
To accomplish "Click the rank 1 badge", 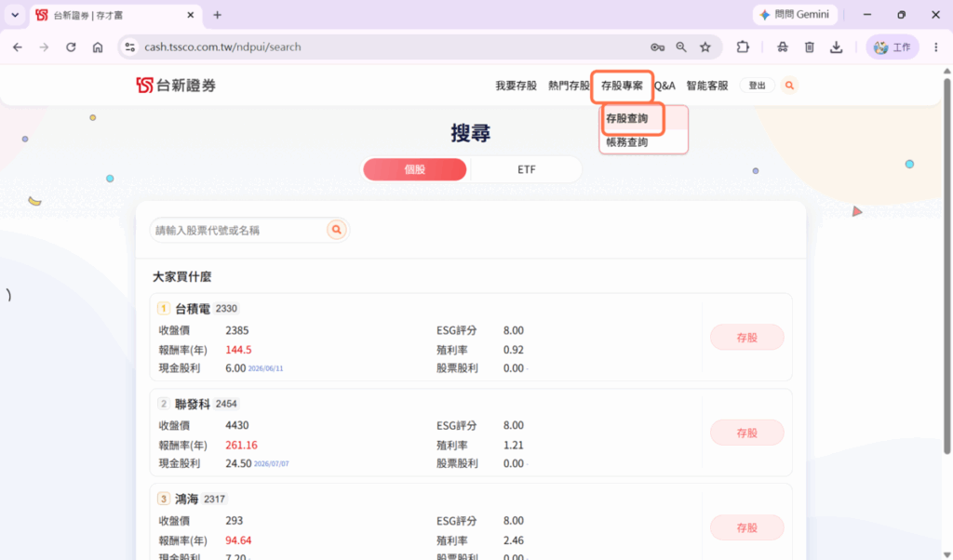I will click(164, 309).
